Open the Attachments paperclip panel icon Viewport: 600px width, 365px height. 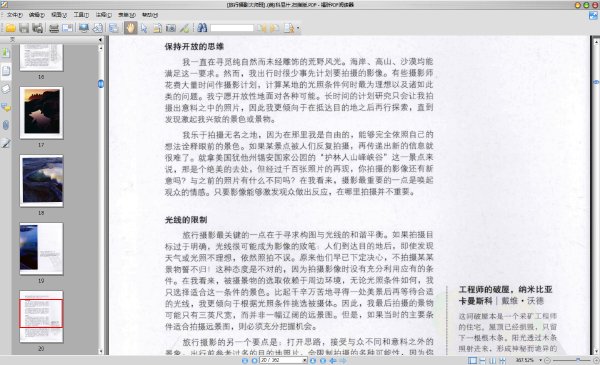[x=6, y=125]
